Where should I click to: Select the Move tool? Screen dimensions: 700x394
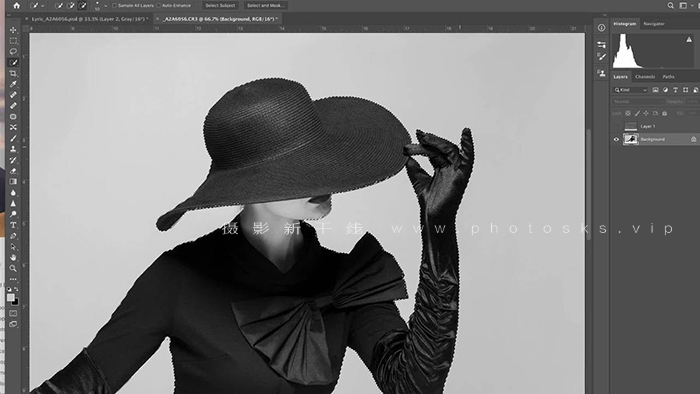(13, 30)
